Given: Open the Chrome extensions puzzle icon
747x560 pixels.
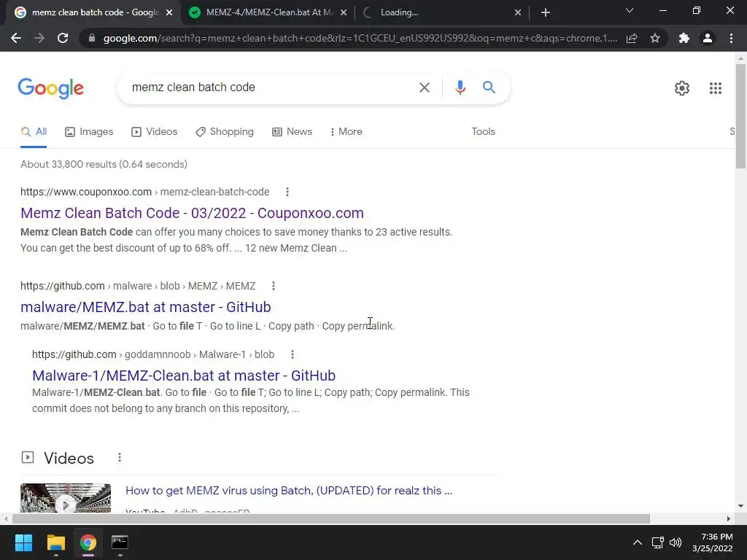Looking at the screenshot, I should (x=684, y=38).
